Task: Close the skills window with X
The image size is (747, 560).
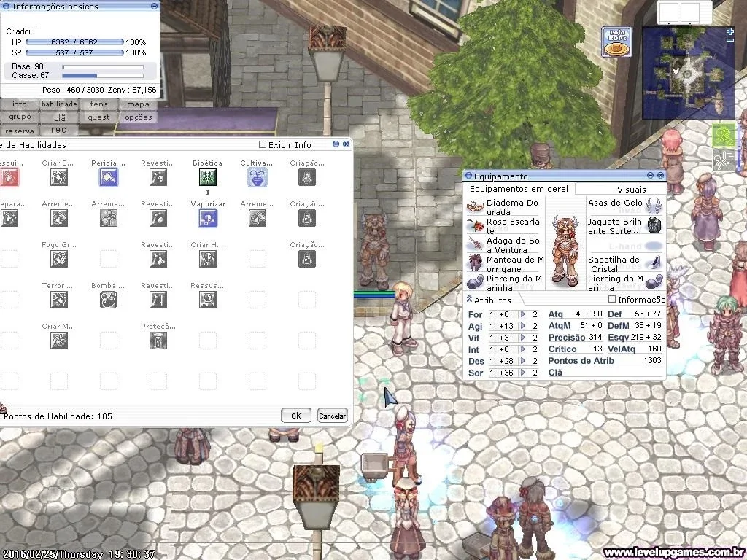Action: coord(346,144)
